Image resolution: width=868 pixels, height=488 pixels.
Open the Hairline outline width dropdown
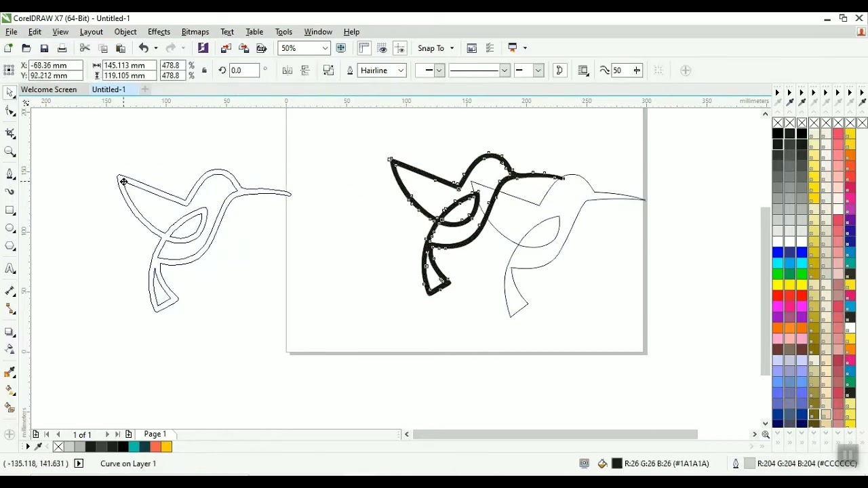pos(401,70)
